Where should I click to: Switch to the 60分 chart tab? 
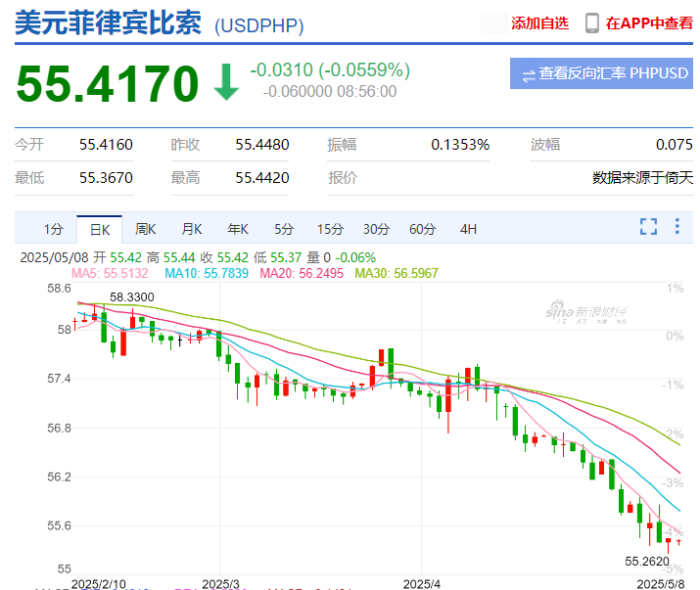(x=422, y=229)
